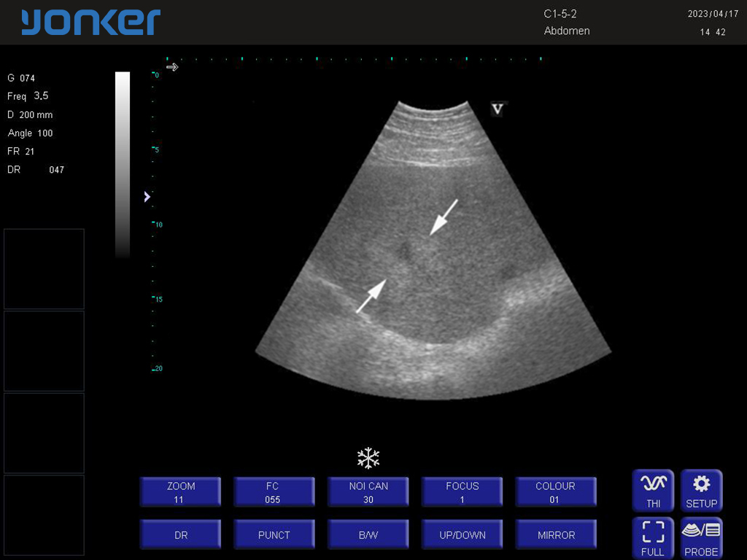Select the DR button in bottom row
The image size is (747, 560).
pyautogui.click(x=180, y=534)
